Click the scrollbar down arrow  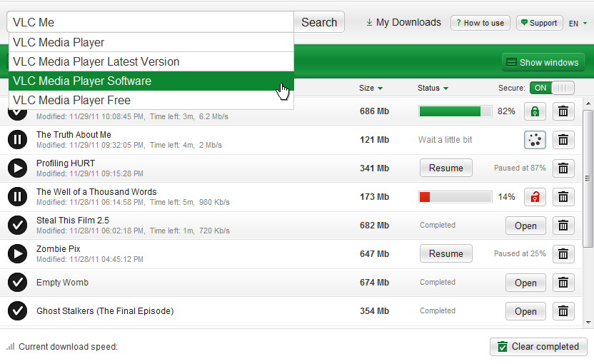click(x=588, y=323)
